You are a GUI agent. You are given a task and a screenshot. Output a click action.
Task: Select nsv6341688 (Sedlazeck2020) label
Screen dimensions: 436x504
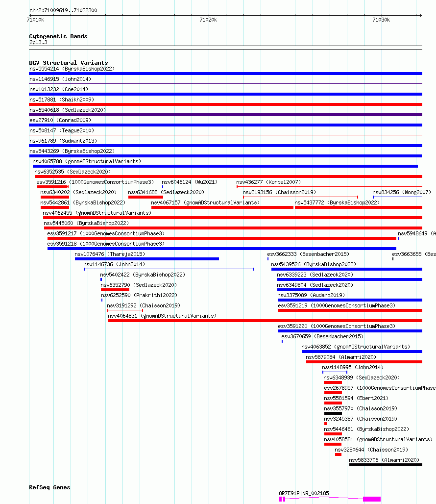tap(166, 192)
